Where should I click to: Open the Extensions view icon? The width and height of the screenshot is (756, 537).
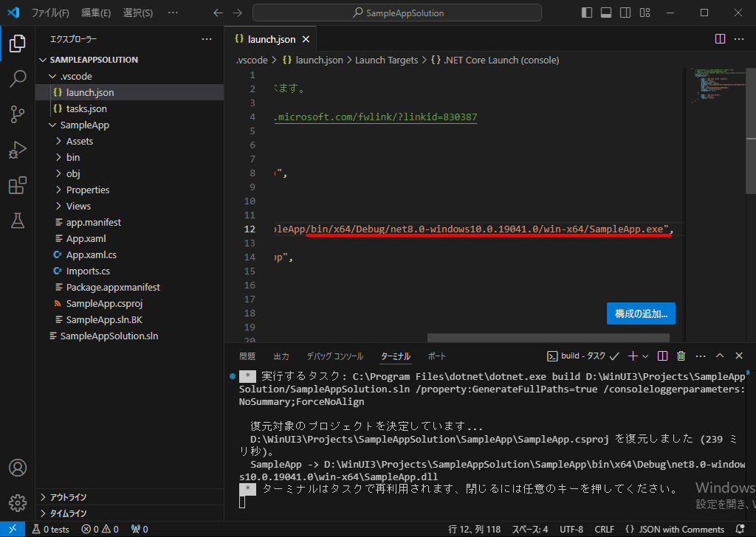coord(18,185)
